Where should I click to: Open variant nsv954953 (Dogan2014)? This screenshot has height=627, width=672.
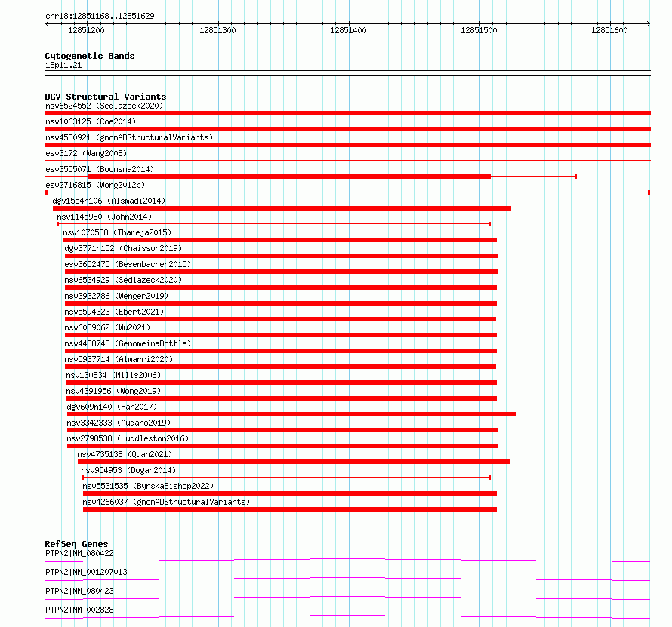(x=128, y=470)
